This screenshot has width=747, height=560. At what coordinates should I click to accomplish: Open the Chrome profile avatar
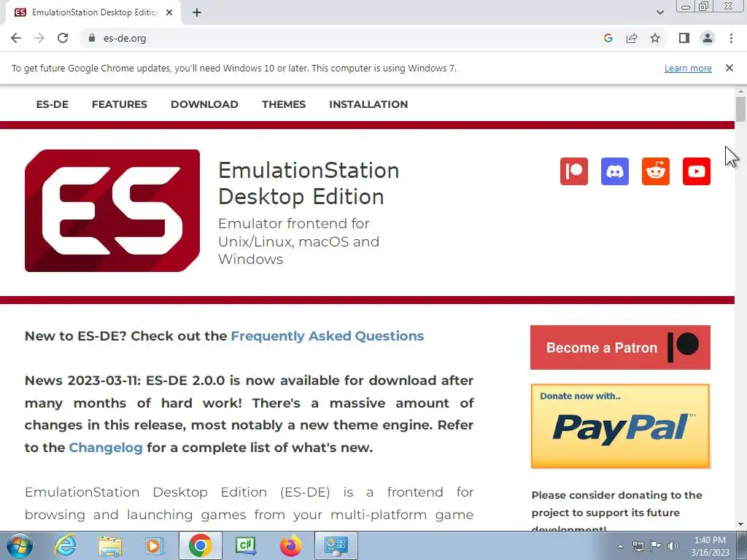[x=708, y=38]
